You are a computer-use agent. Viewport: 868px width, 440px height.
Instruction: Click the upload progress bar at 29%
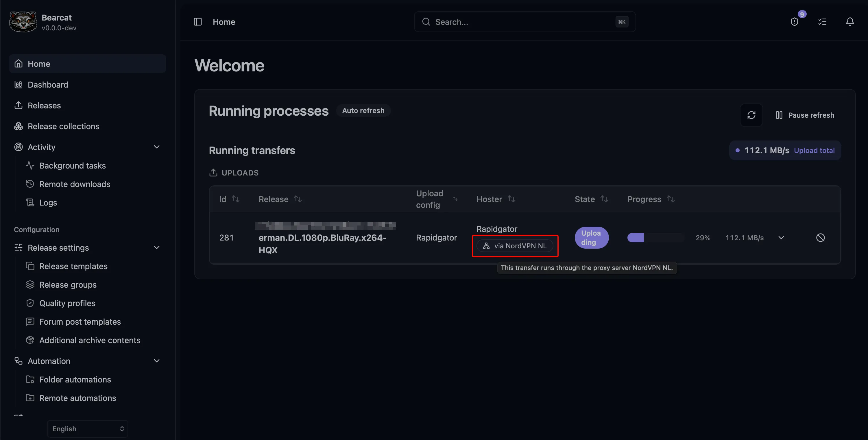point(656,238)
